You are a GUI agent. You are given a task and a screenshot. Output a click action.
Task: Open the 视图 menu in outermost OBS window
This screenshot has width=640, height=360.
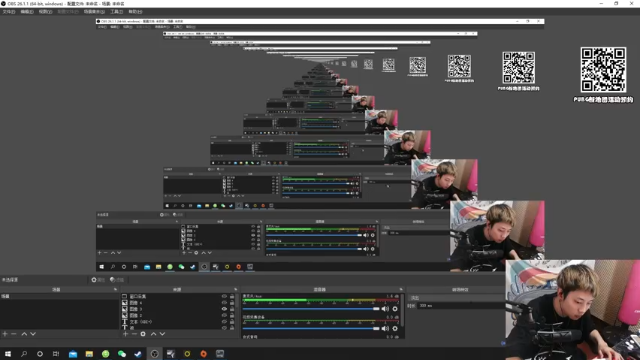pyautogui.click(x=45, y=12)
